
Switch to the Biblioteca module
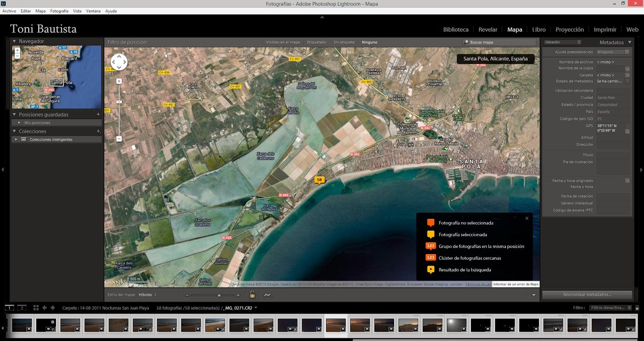click(456, 29)
